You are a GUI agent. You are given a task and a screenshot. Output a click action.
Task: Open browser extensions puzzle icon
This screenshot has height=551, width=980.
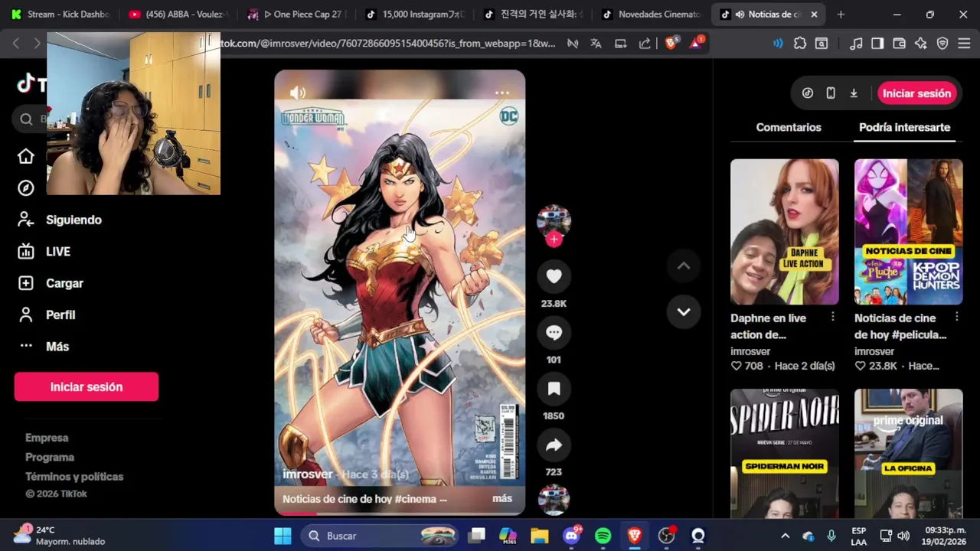[800, 44]
